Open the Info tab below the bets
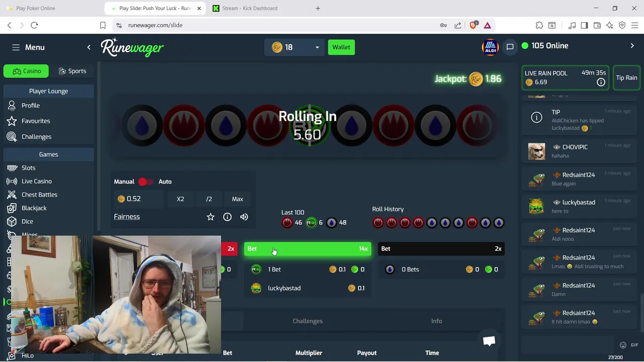Image resolution: width=644 pixels, height=362 pixels. point(436,321)
